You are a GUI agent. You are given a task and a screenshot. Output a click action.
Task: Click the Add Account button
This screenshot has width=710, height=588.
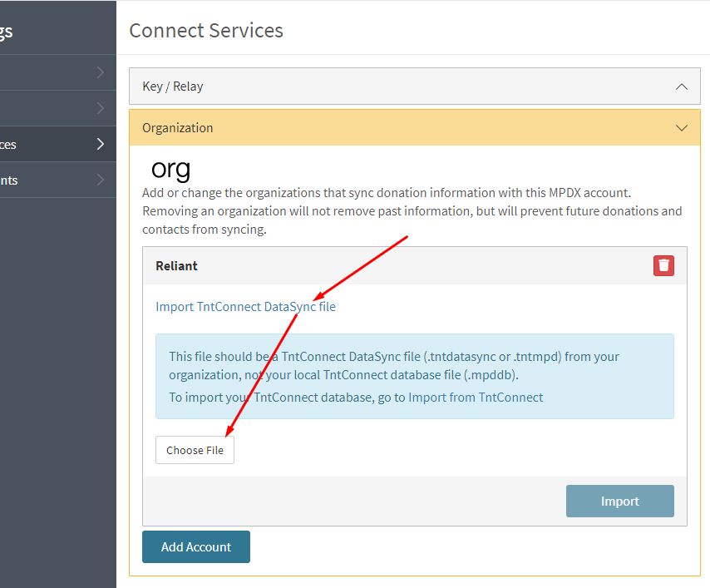tap(196, 546)
